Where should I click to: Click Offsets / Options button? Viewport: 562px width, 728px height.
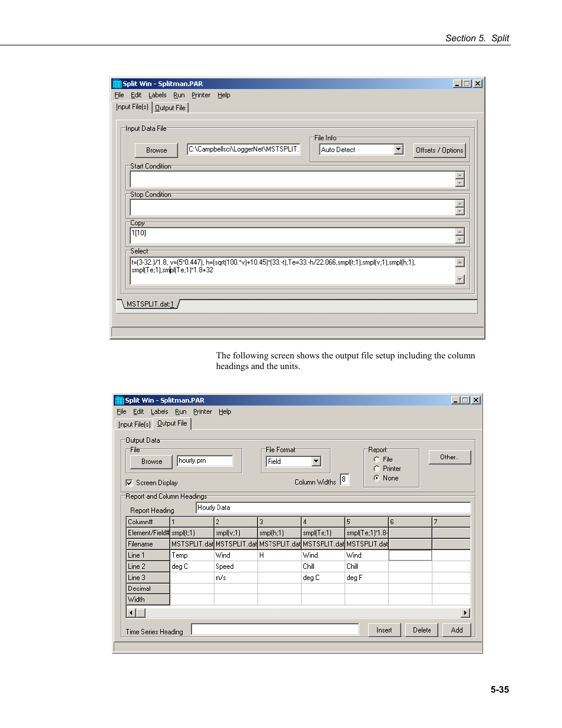point(439,150)
